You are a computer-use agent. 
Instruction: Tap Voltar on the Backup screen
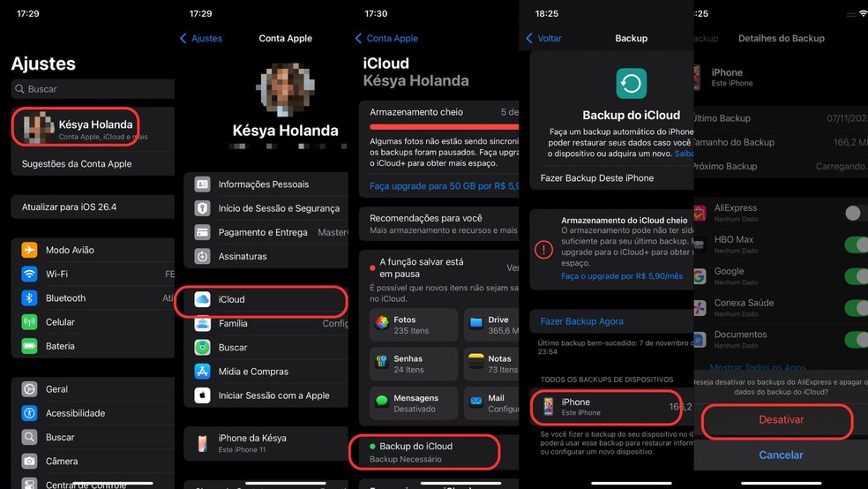pos(543,38)
